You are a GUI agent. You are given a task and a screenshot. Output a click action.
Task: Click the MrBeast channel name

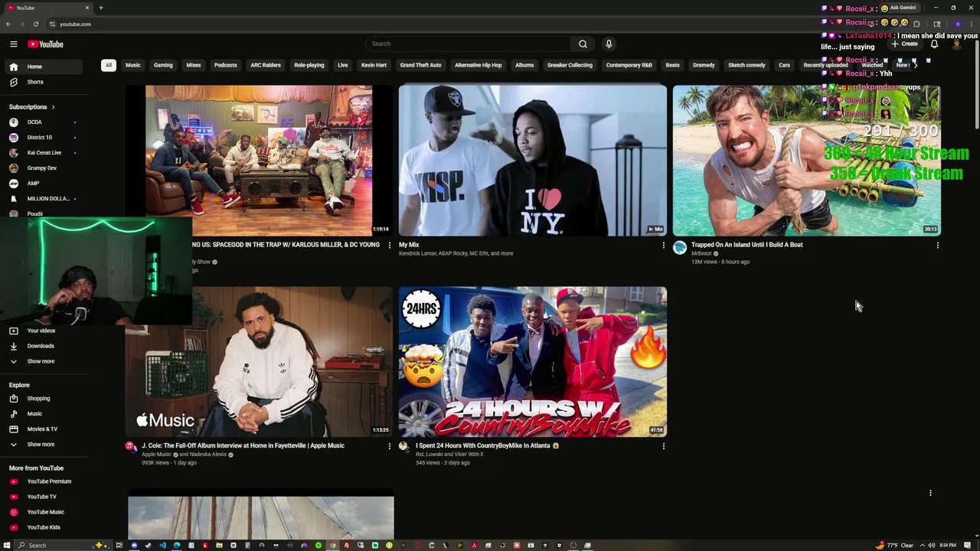tap(701, 253)
